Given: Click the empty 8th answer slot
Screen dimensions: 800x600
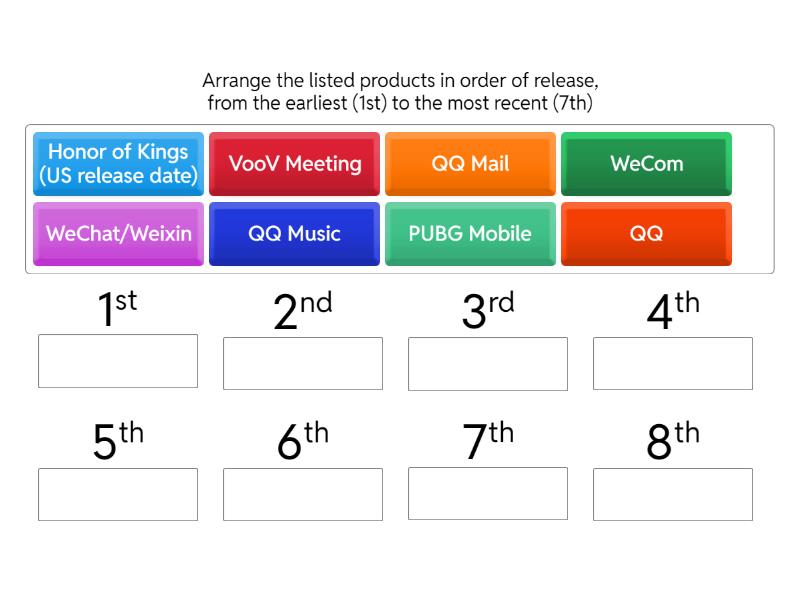Looking at the screenshot, I should [x=672, y=493].
